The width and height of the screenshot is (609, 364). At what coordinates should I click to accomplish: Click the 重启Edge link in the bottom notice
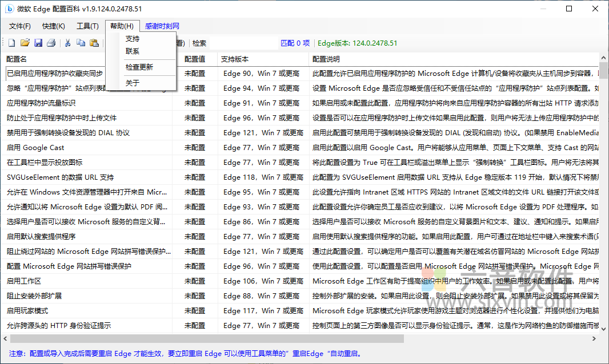(x=307, y=354)
